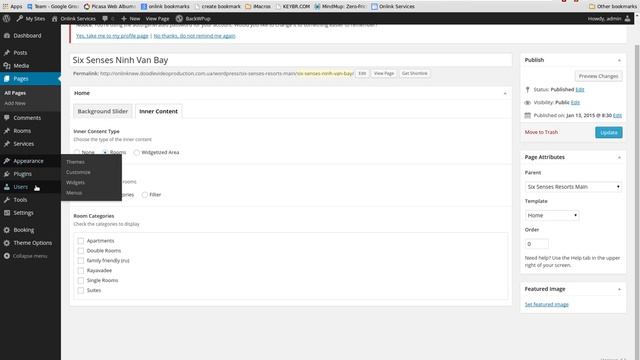The width and height of the screenshot is (640, 360).
Task: Collapse the Featured Image panel
Action: click(619, 289)
